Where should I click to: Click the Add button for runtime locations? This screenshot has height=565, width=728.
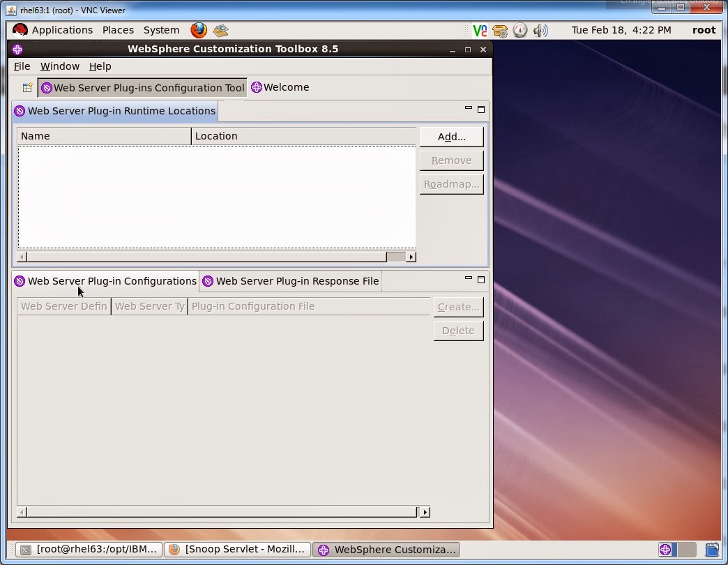(451, 136)
